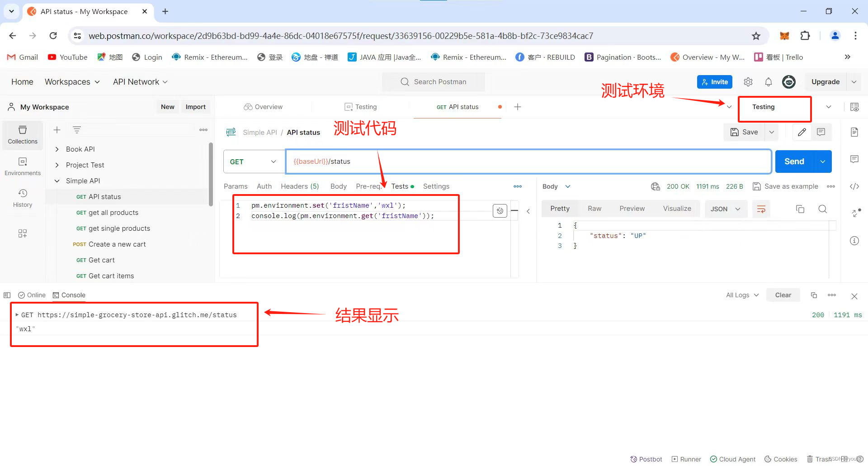Switch to the Visualize response view
Image resolution: width=868 pixels, height=466 pixels.
pos(677,209)
